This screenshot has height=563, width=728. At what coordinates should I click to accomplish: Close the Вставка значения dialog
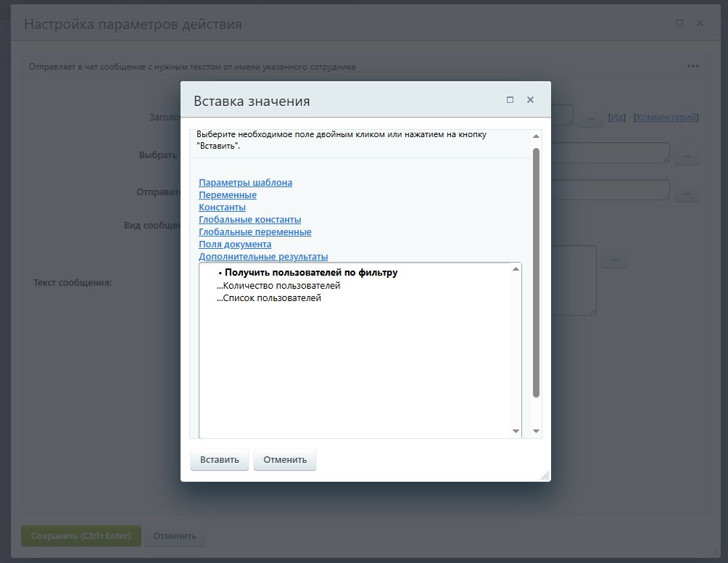(x=530, y=100)
